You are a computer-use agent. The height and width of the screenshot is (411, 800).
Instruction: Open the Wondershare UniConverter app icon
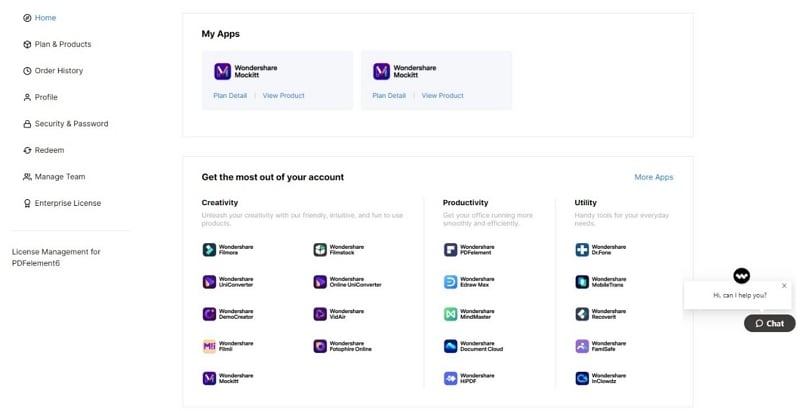[209, 282]
